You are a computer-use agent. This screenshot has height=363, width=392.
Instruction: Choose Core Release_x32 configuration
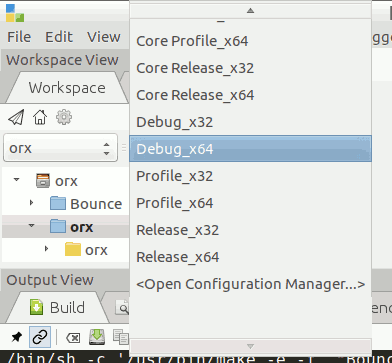click(x=250, y=68)
